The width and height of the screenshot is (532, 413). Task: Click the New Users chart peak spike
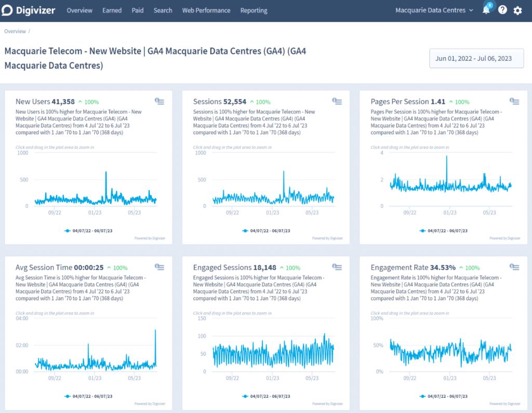[x=106, y=173]
